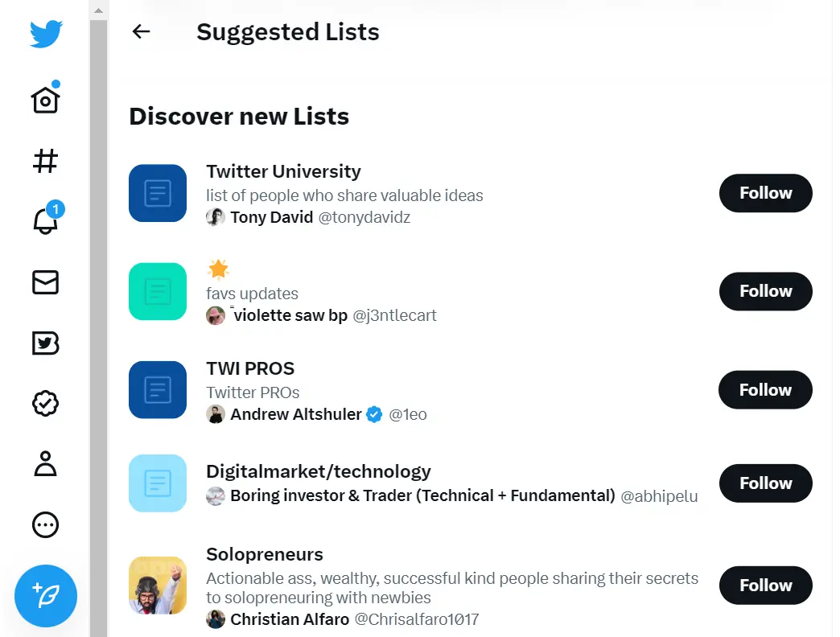This screenshot has height=637, width=840.
Task: Follow the Solopreneurs list
Action: [765, 586]
